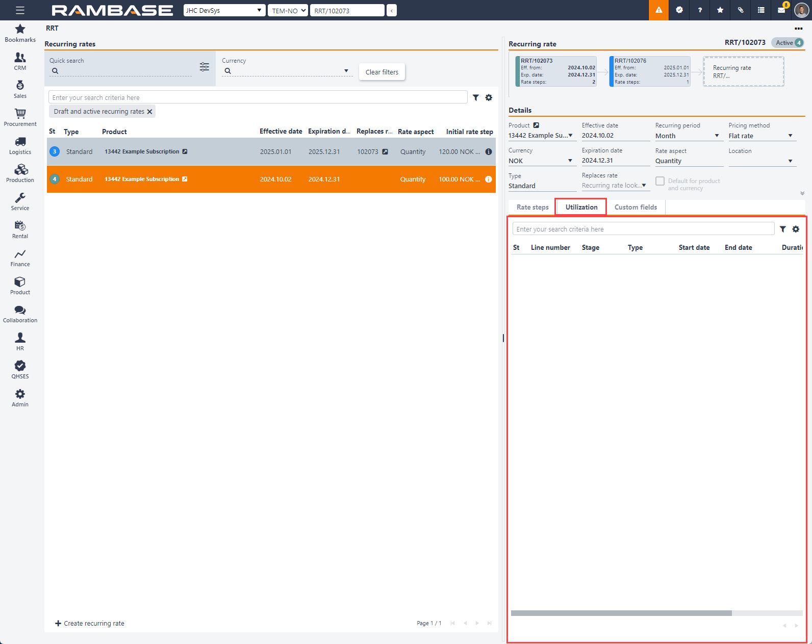Image resolution: width=812 pixels, height=644 pixels.
Task: Open the Pricing method dropdown
Action: click(x=790, y=136)
